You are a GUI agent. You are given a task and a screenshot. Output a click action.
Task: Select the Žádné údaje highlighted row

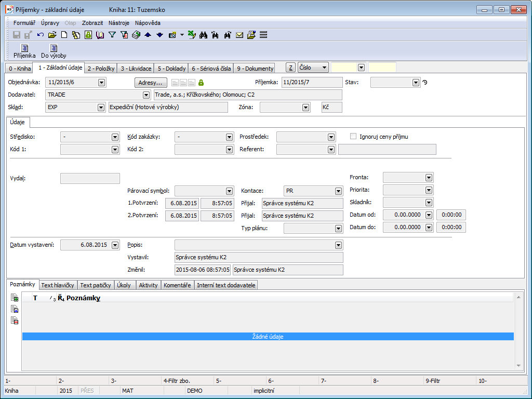(x=268, y=337)
